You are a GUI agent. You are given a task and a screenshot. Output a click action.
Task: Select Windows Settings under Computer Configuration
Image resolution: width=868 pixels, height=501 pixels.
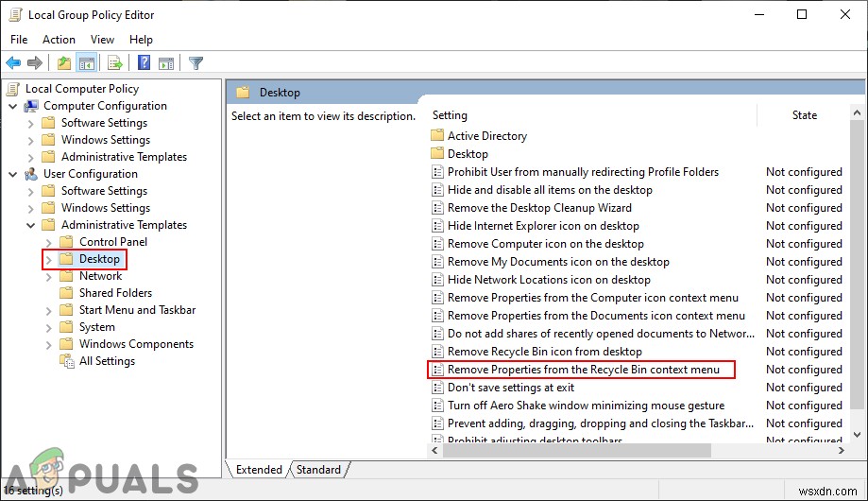pyautogui.click(x=106, y=140)
